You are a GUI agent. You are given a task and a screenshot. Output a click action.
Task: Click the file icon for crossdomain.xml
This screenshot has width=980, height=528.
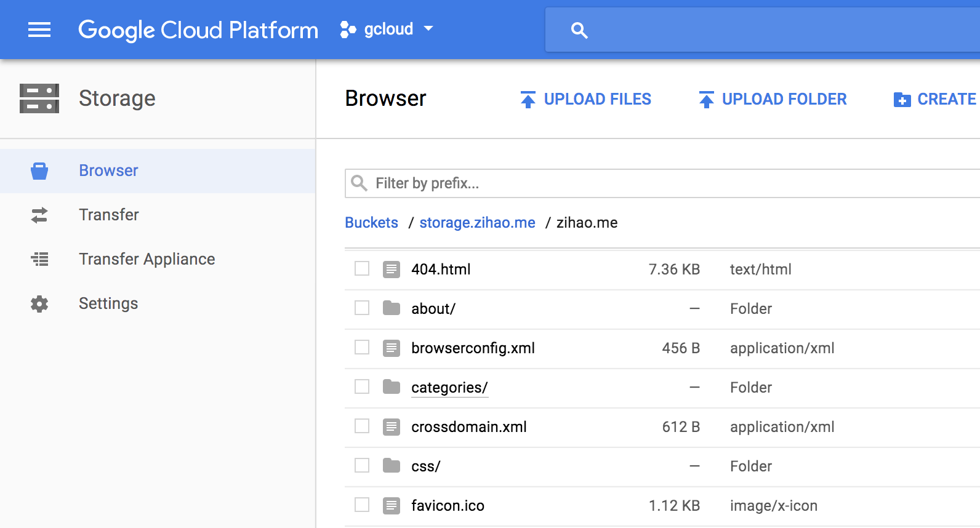point(392,427)
